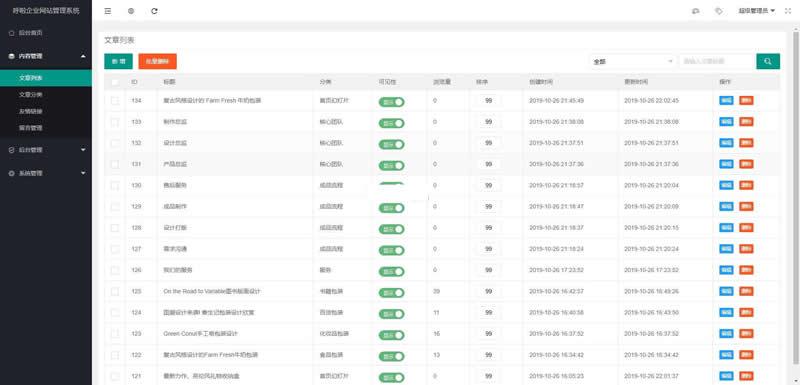
Task: Focus the article title search field
Action: coord(717,61)
